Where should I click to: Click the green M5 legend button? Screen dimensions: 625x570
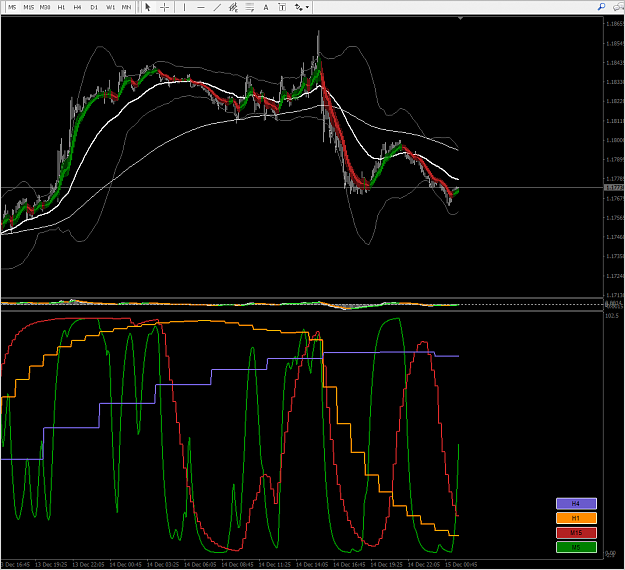pos(576,547)
